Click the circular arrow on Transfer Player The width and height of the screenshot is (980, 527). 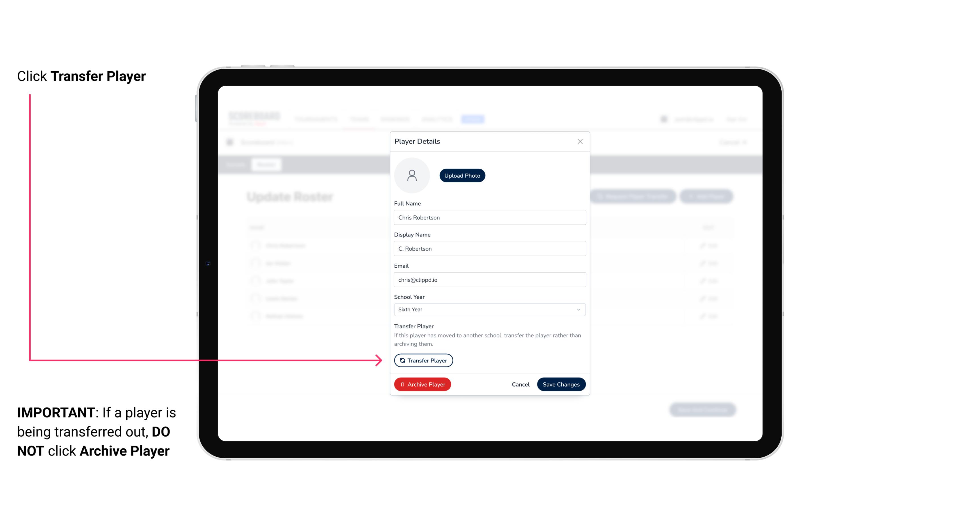(402, 360)
